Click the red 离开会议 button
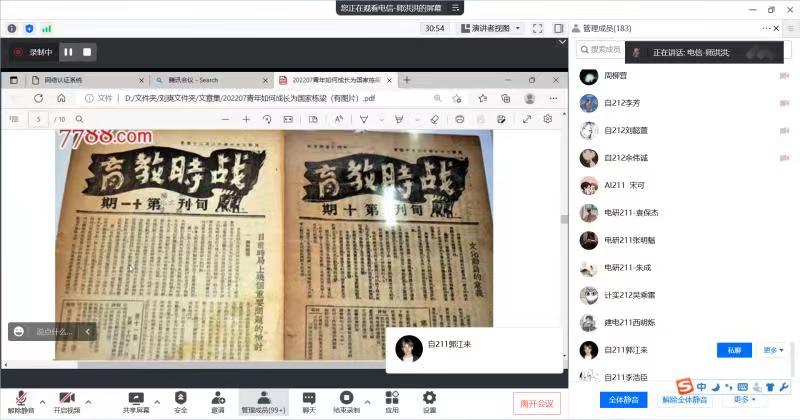800x420 pixels. (538, 402)
